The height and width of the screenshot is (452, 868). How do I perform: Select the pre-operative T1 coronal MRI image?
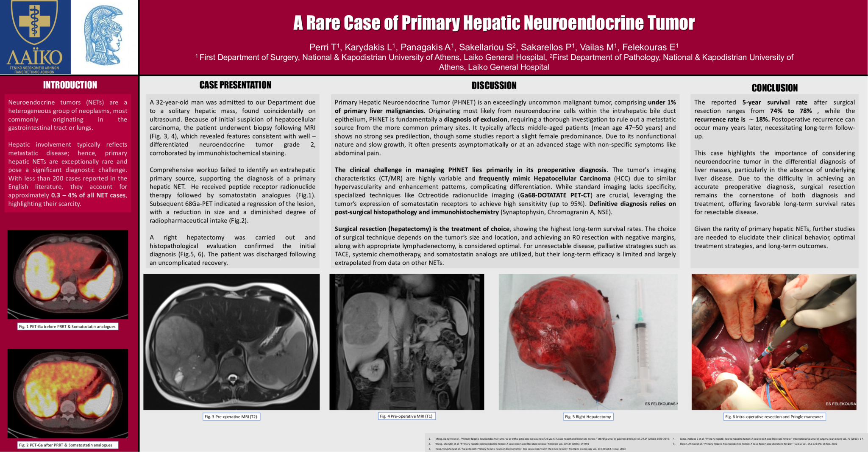(406, 342)
